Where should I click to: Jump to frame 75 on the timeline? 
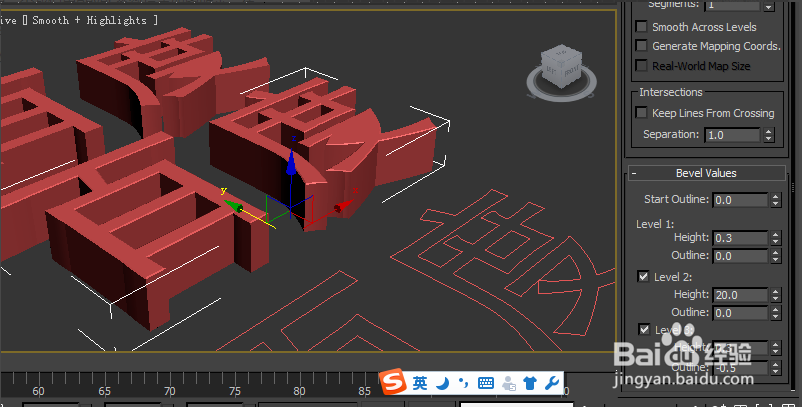point(234,391)
